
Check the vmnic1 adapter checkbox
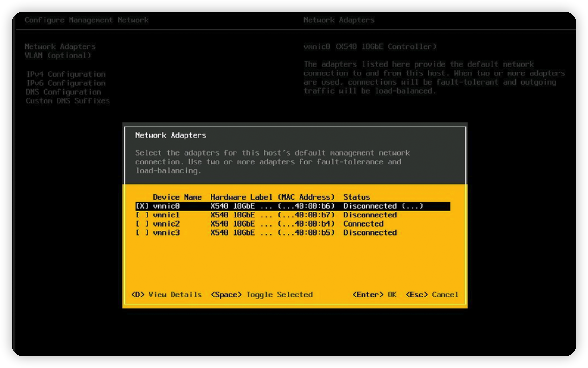[x=142, y=215]
